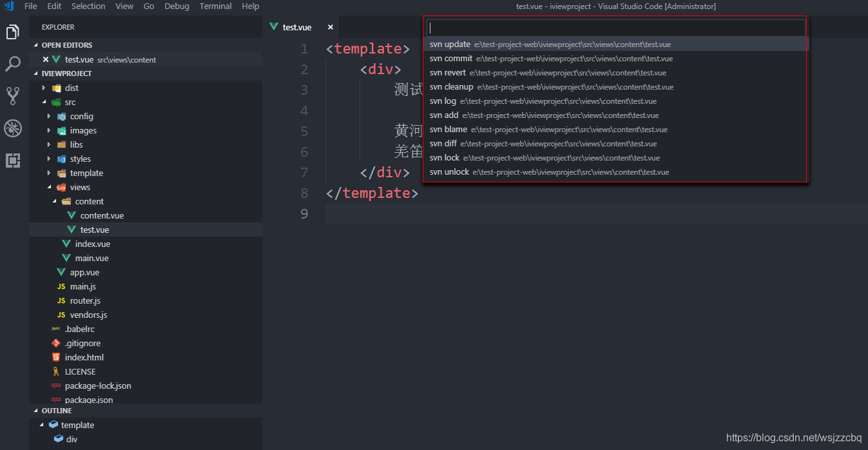Click the content folder icon
This screenshot has width=868, height=450.
click(x=67, y=201)
